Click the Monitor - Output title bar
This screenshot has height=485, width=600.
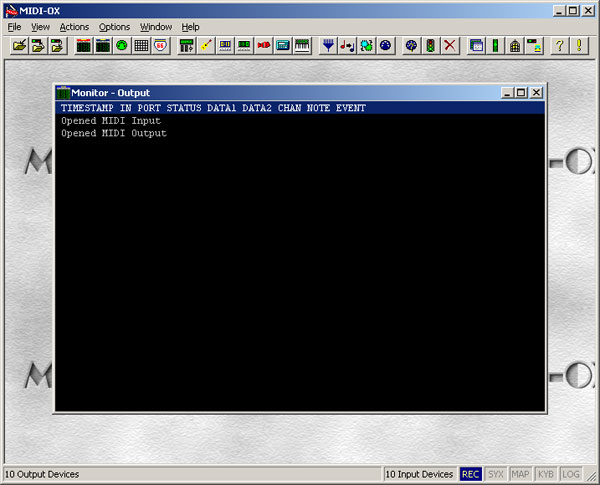280,93
